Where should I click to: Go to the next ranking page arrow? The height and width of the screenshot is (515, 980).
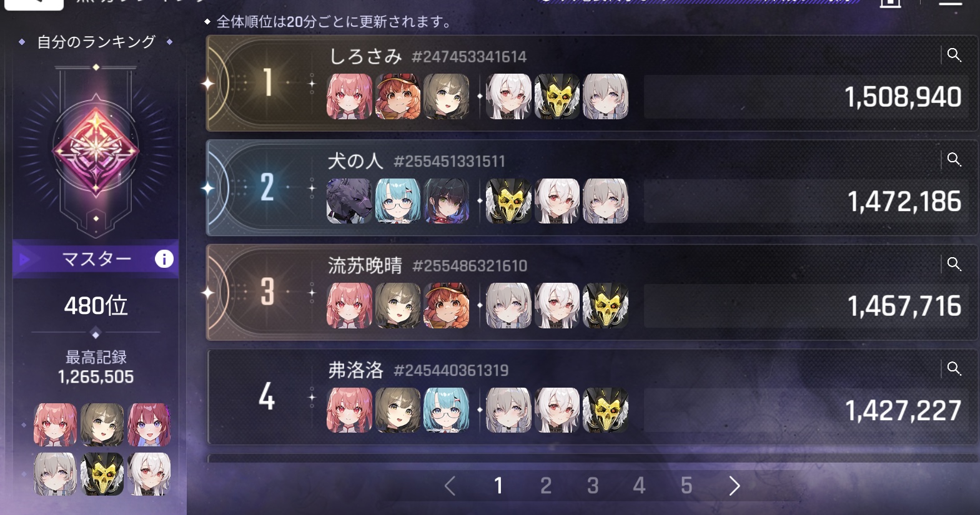pyautogui.click(x=735, y=486)
